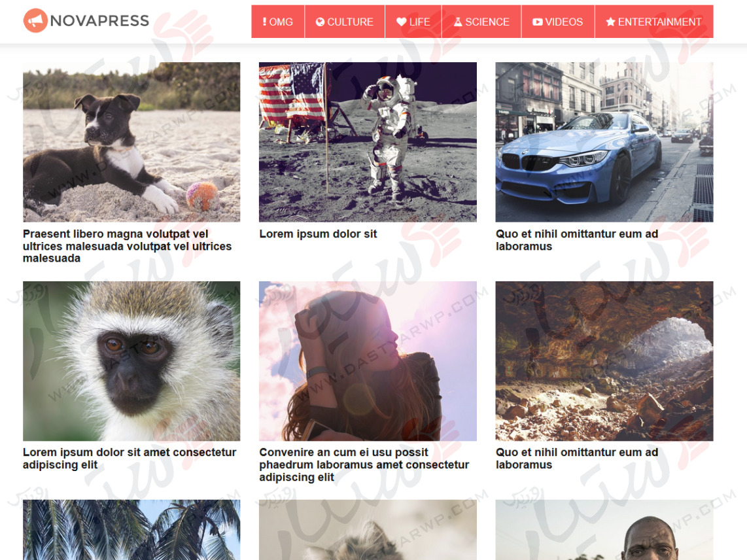Click the globe icon beside Culture
This screenshot has height=560, width=747.
click(x=320, y=22)
